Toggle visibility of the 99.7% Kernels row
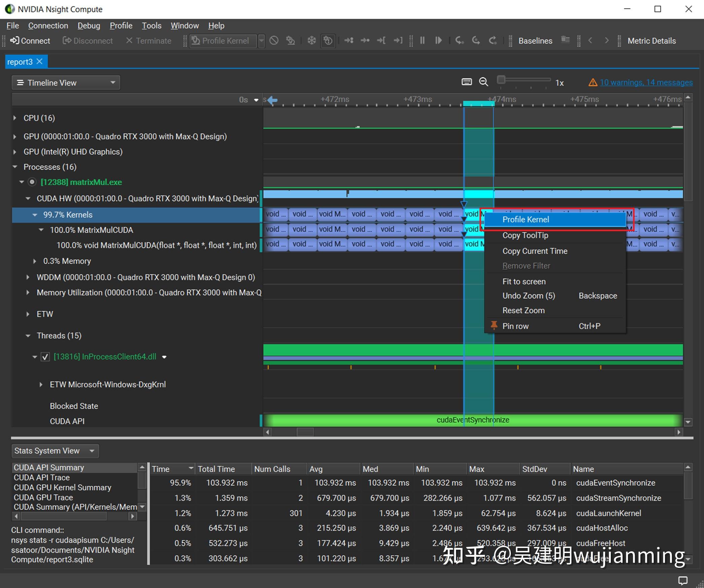This screenshot has height=588, width=704. coord(35,215)
